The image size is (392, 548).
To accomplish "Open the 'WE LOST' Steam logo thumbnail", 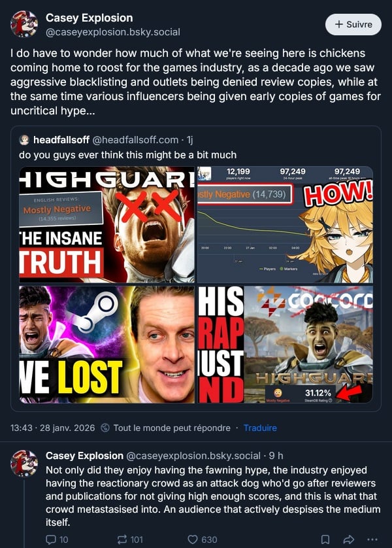I will point(106,345).
